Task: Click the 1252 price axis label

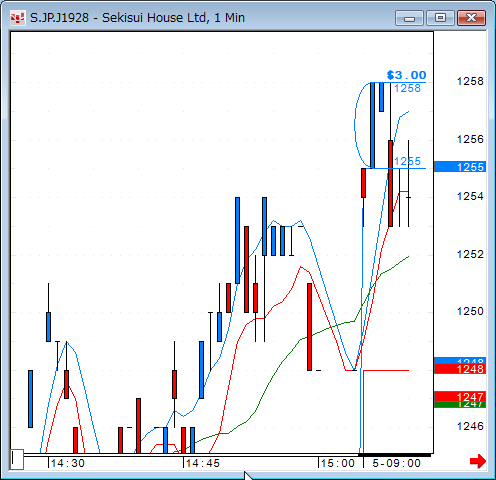Action: (x=470, y=254)
